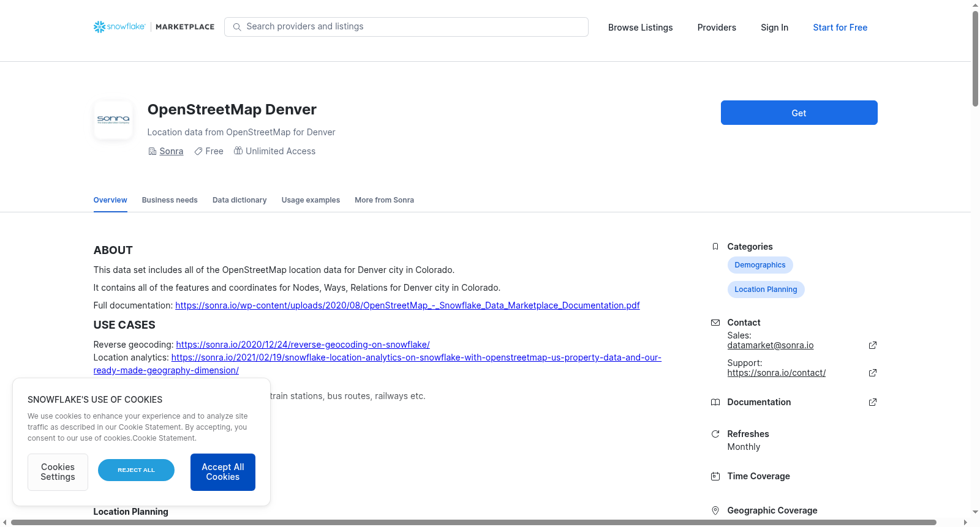Click the Documentation label in sidebar

(759, 402)
